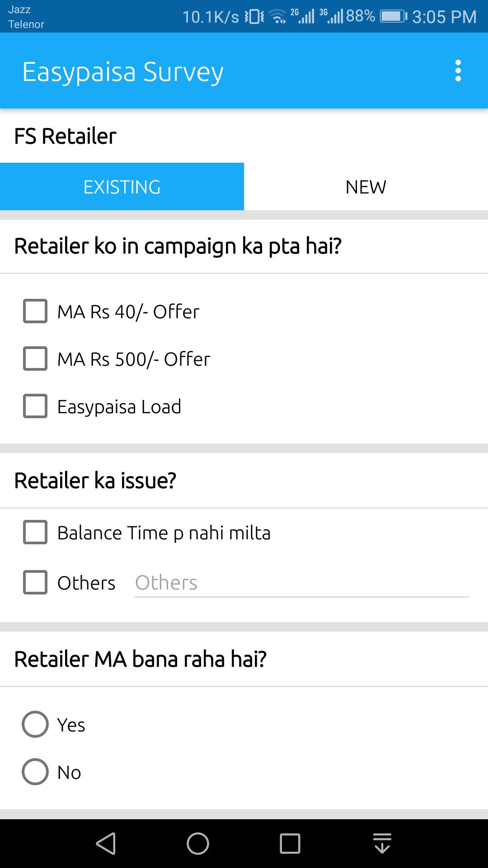The width and height of the screenshot is (488, 868).
Task: Tap the pull-down notification arrow icon
Action: point(382,844)
